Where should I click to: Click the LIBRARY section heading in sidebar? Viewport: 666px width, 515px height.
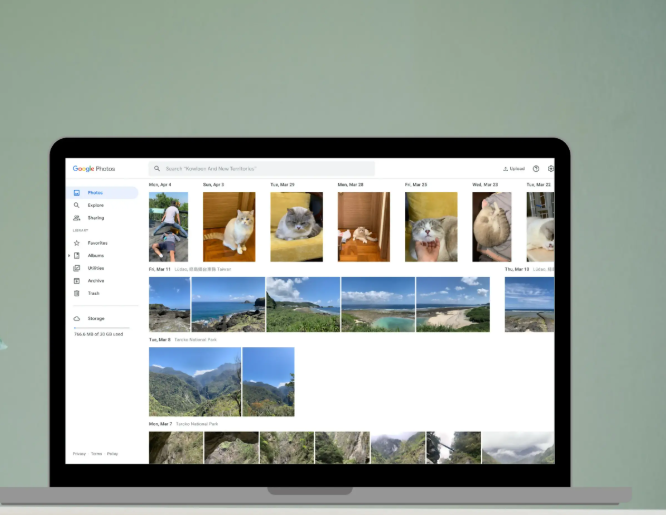(x=80, y=230)
